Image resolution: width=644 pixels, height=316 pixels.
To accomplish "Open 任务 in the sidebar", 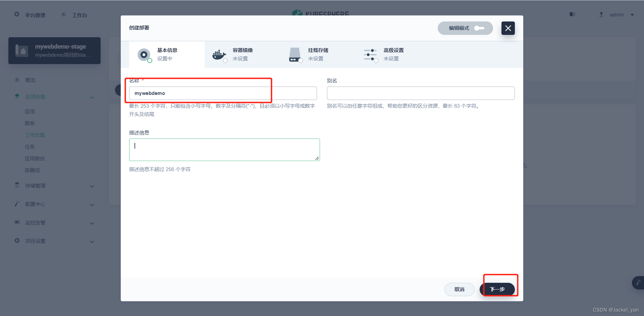I will click(x=30, y=147).
